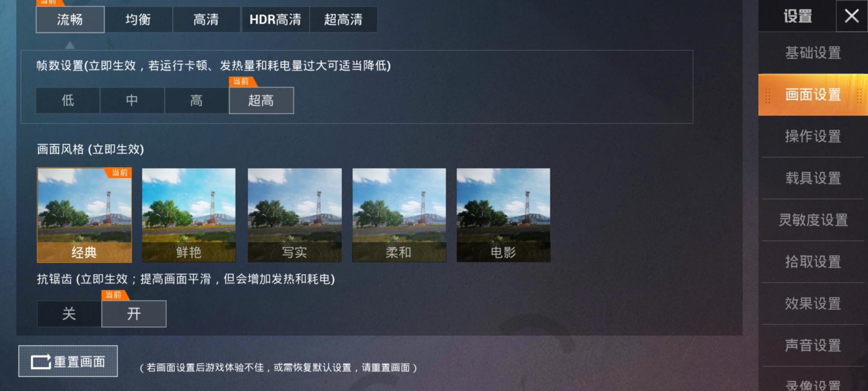Pick the 写实 realistic style thumbnail

295,215
